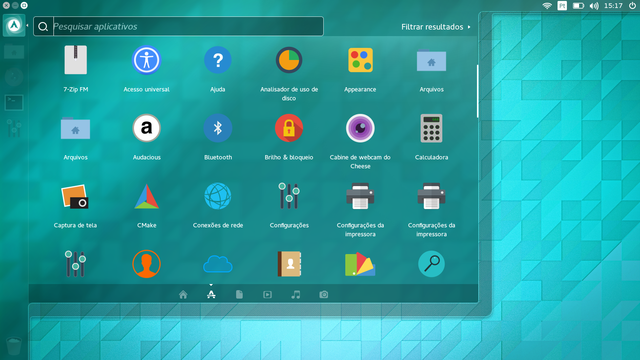Open printer settings icon right of Configurações
Screen dimensions: 640x360
[x=360, y=196]
